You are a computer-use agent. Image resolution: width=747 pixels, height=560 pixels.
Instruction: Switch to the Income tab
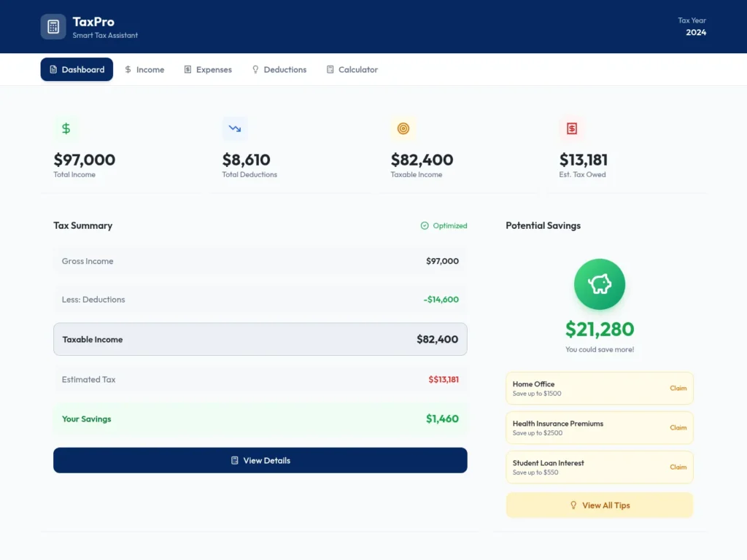(x=144, y=69)
